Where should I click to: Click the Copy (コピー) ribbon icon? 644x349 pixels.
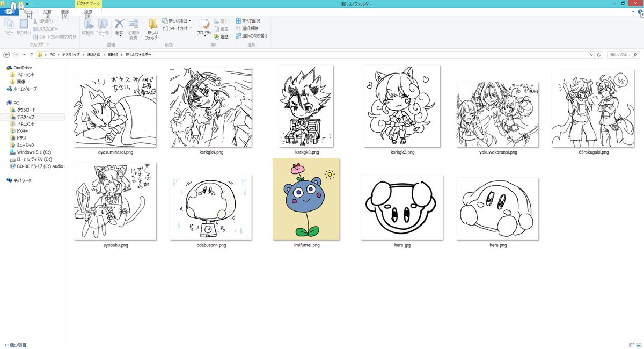tap(9, 25)
